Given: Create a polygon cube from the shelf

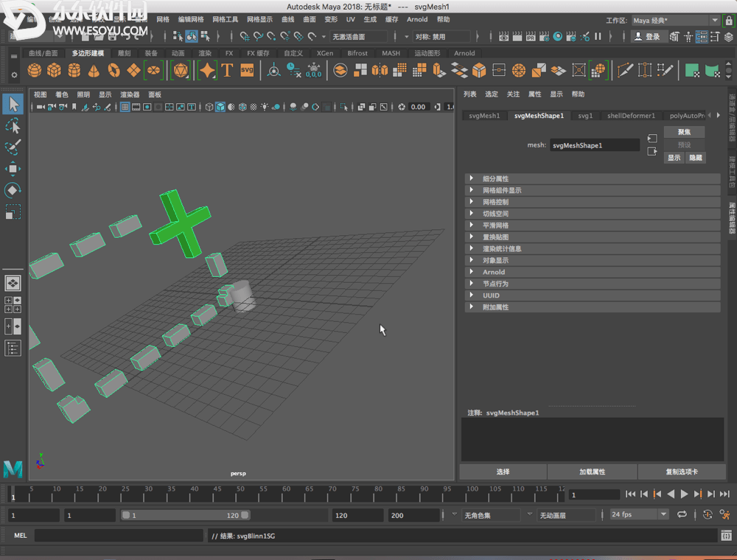Looking at the screenshot, I should coord(54,71).
